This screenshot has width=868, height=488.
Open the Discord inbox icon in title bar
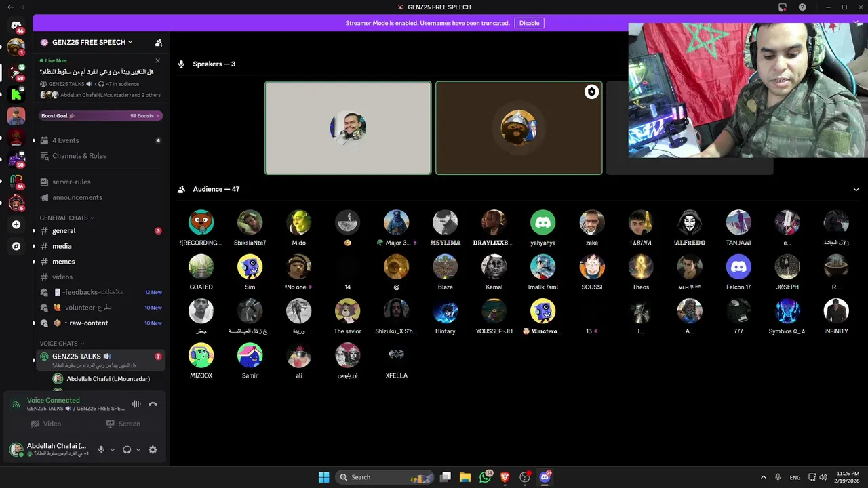(783, 7)
